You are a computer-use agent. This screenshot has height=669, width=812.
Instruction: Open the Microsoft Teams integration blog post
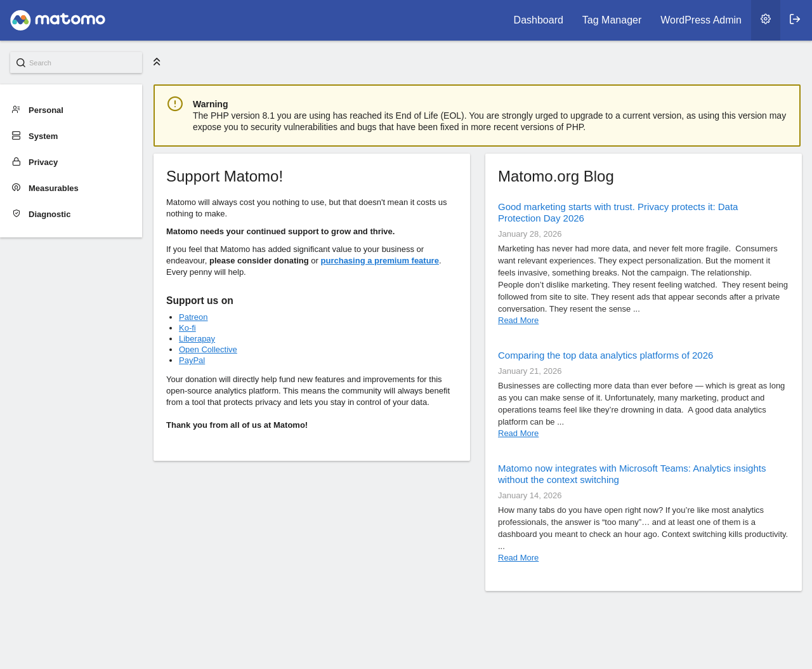pyautogui.click(x=632, y=474)
